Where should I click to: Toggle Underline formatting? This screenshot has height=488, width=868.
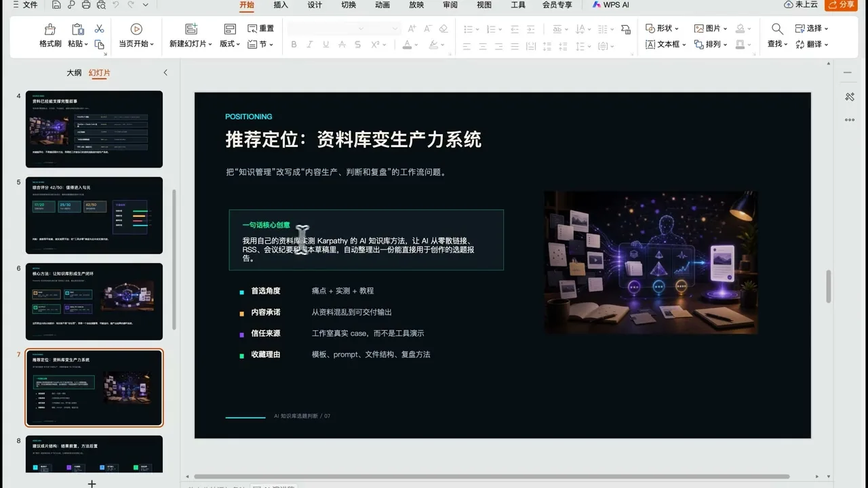(326, 45)
